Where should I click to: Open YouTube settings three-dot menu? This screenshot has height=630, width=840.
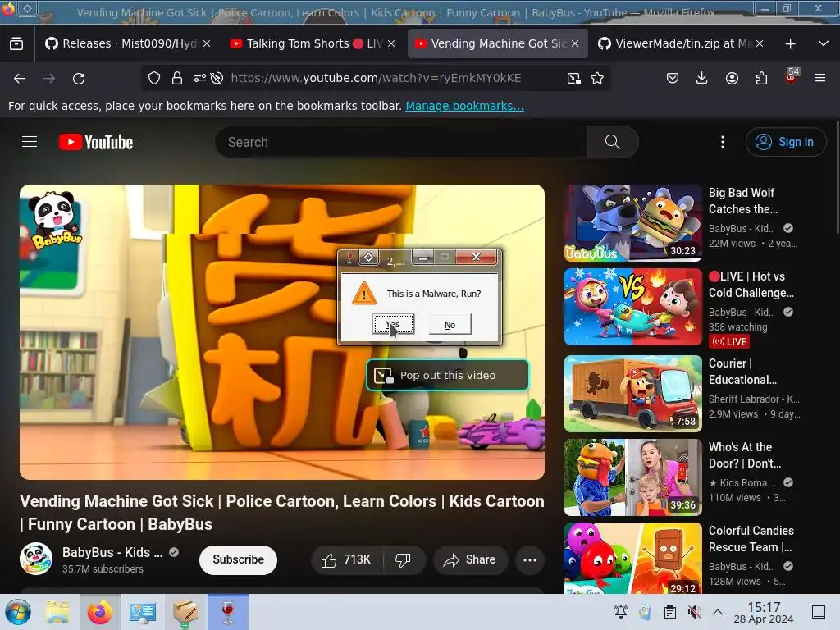[x=723, y=142]
